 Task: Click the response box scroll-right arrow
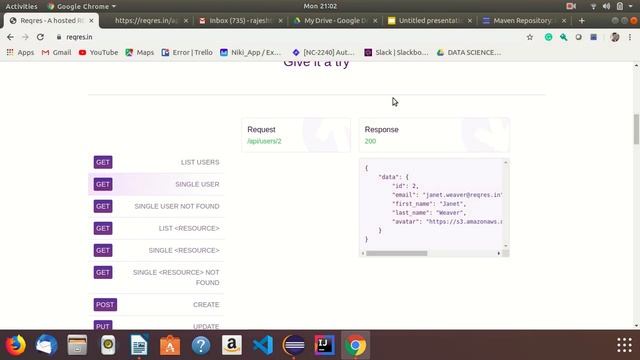click(x=499, y=253)
